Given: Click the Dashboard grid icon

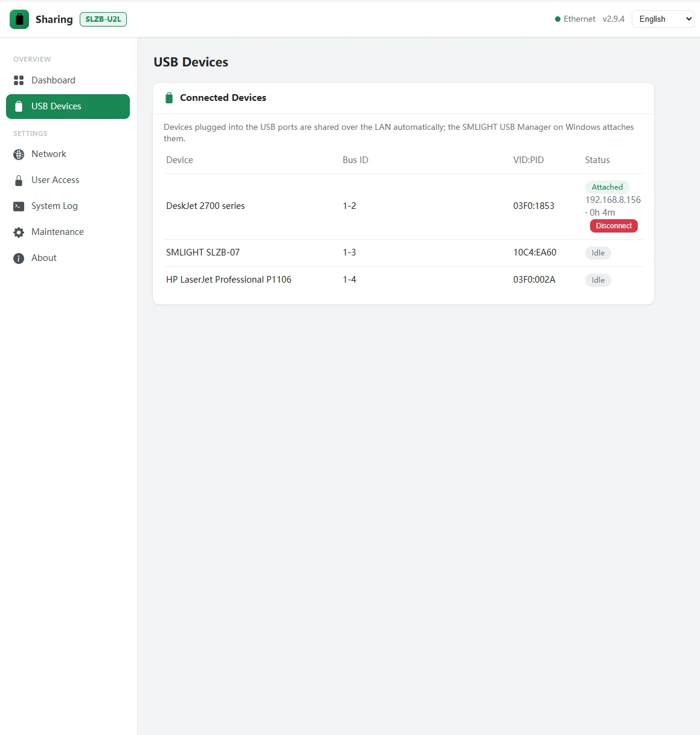Looking at the screenshot, I should (19, 80).
